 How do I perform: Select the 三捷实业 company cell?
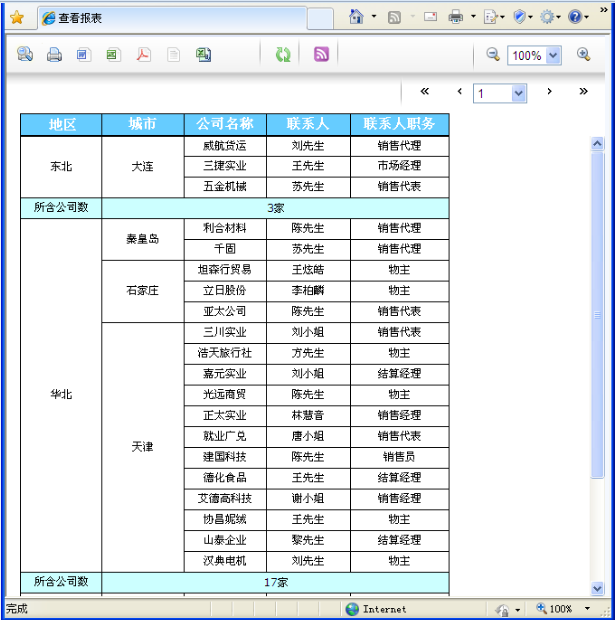[225, 166]
